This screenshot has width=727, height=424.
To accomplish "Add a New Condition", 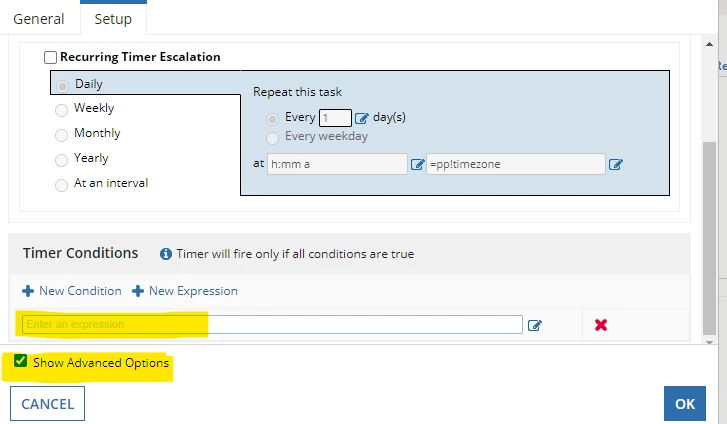I will (x=72, y=291).
